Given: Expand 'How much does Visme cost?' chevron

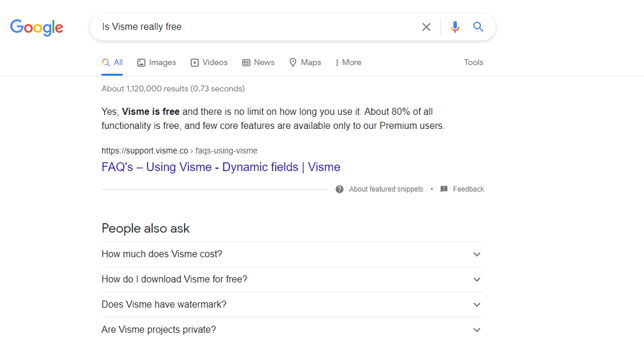Looking at the screenshot, I should click(476, 254).
